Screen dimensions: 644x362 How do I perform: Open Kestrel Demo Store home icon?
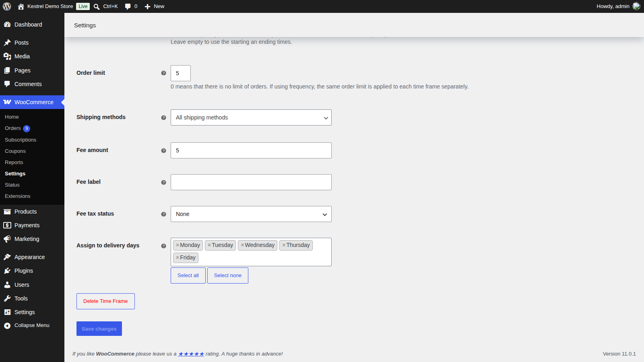(21, 6)
